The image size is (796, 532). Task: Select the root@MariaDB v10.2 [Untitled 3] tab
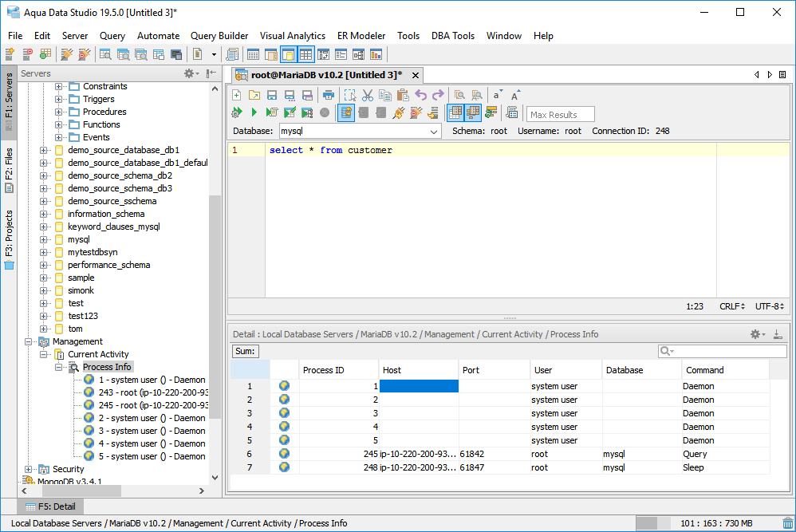pyautogui.click(x=326, y=75)
